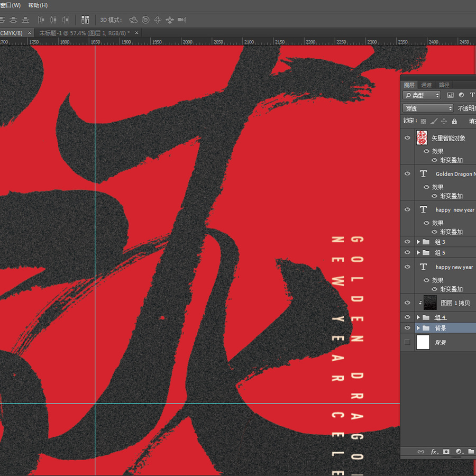
Task: Lock transparent pixels with the checkerboard icon
Action: pos(424,122)
